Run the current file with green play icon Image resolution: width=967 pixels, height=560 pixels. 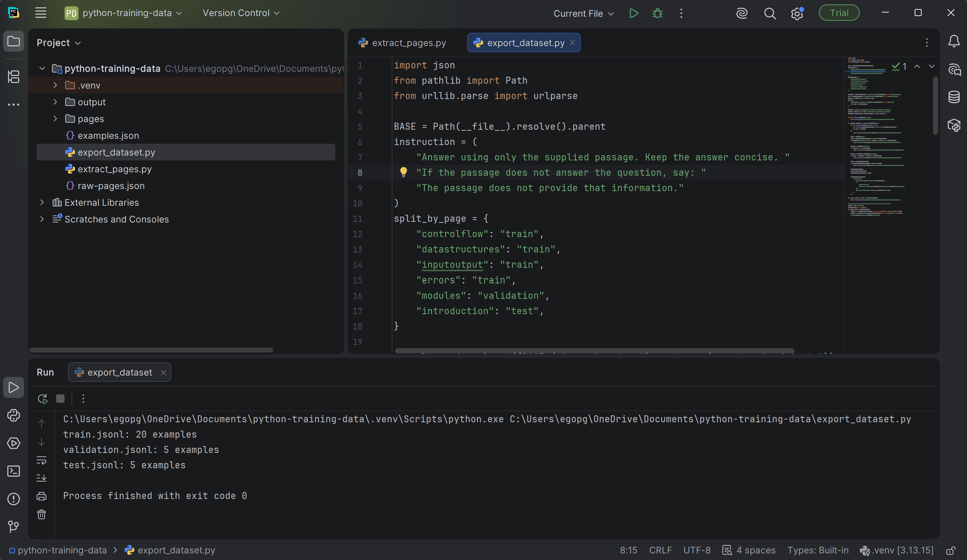[634, 13]
